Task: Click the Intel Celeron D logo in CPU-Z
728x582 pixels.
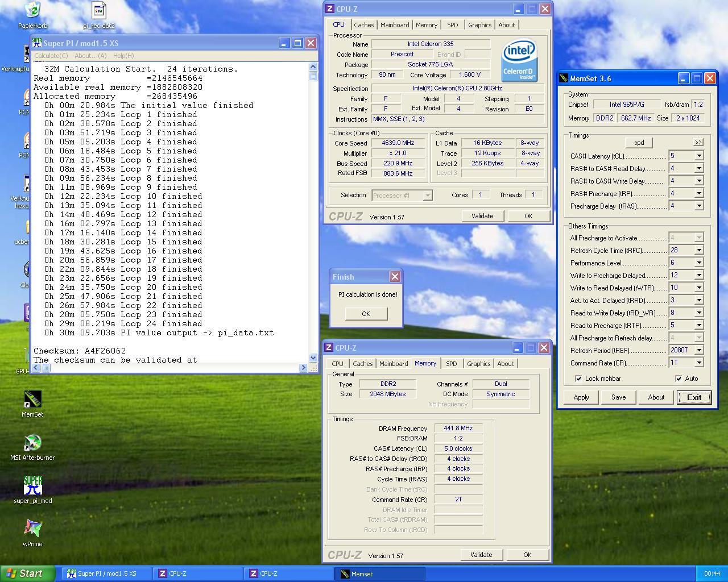Action: [x=519, y=60]
